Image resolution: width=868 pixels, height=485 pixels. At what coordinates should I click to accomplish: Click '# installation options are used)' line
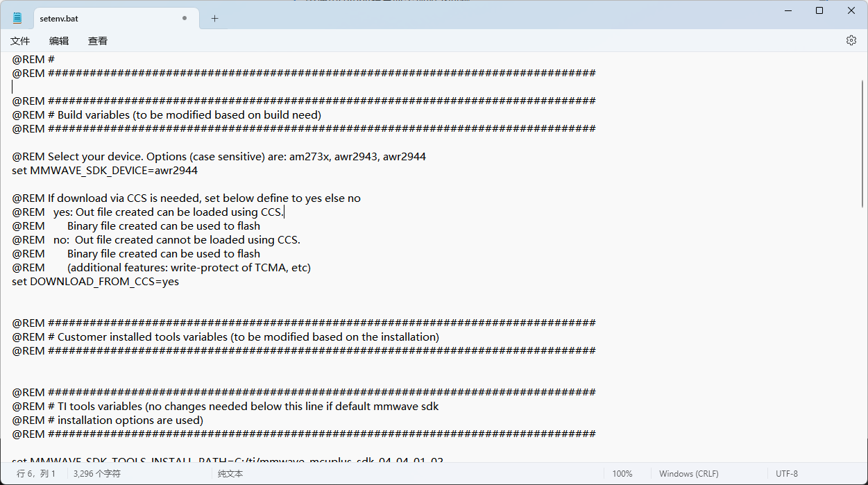coord(108,420)
